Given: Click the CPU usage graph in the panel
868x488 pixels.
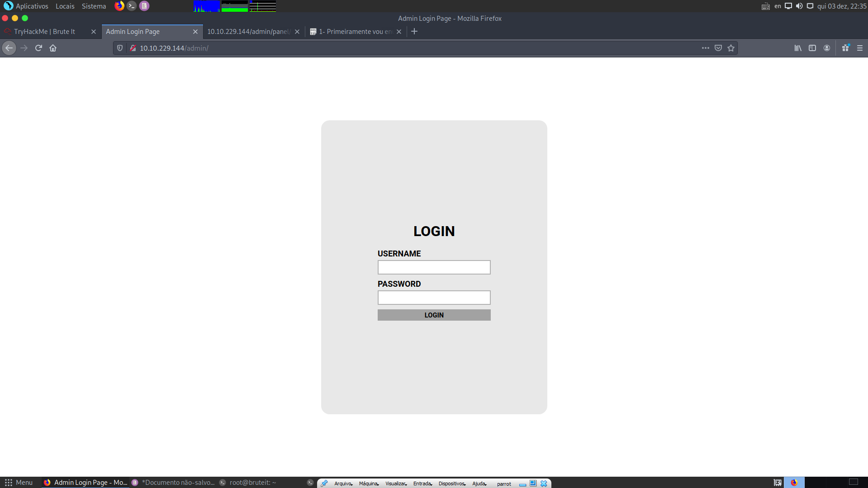Looking at the screenshot, I should pos(206,6).
